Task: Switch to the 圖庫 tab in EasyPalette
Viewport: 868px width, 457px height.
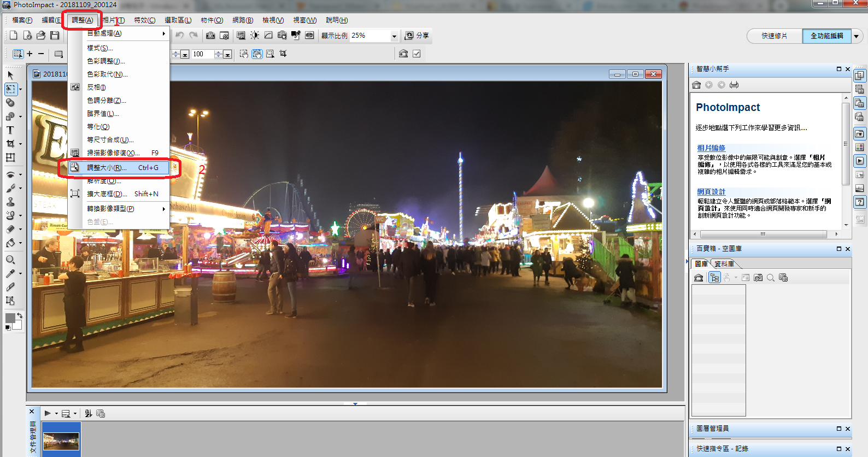Action: (701, 263)
